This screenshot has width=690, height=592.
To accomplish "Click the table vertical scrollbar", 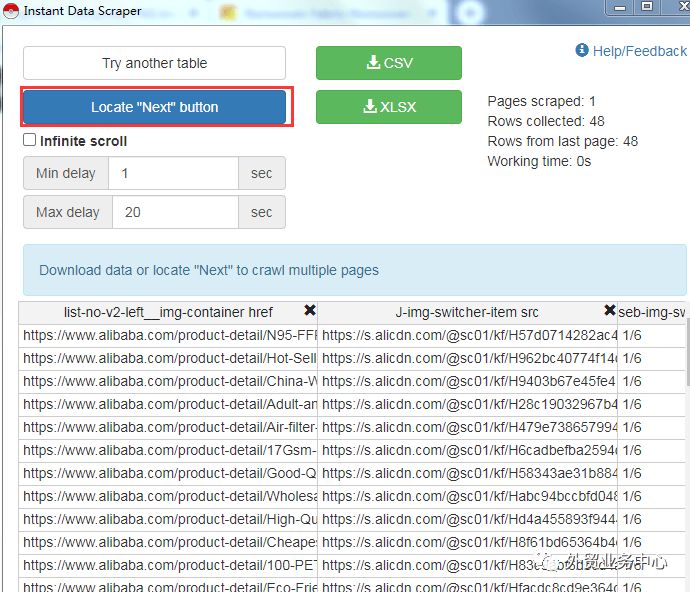I will click(x=687, y=352).
